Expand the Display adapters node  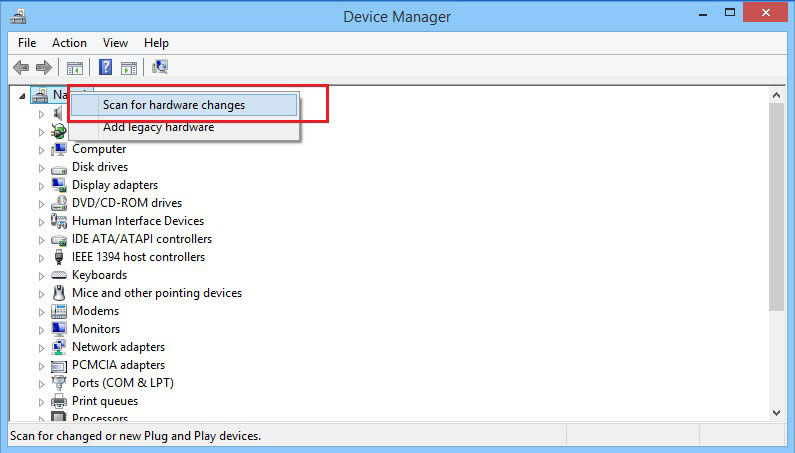pos(42,185)
